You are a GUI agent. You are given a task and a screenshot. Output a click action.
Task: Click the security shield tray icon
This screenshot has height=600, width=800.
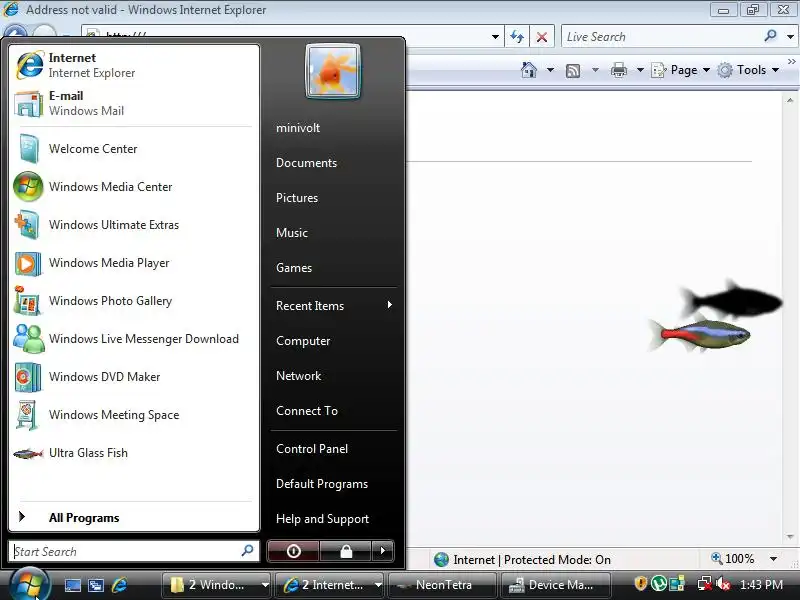(x=640, y=584)
